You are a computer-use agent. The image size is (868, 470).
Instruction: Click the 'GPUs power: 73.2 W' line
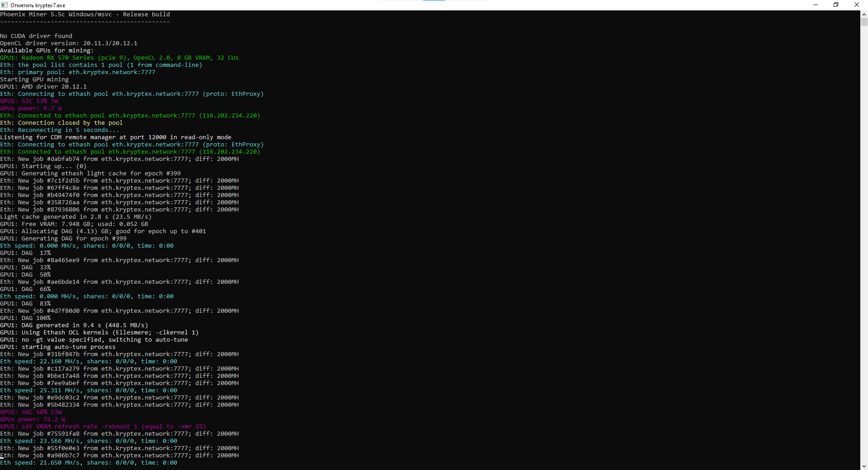[x=33, y=419]
